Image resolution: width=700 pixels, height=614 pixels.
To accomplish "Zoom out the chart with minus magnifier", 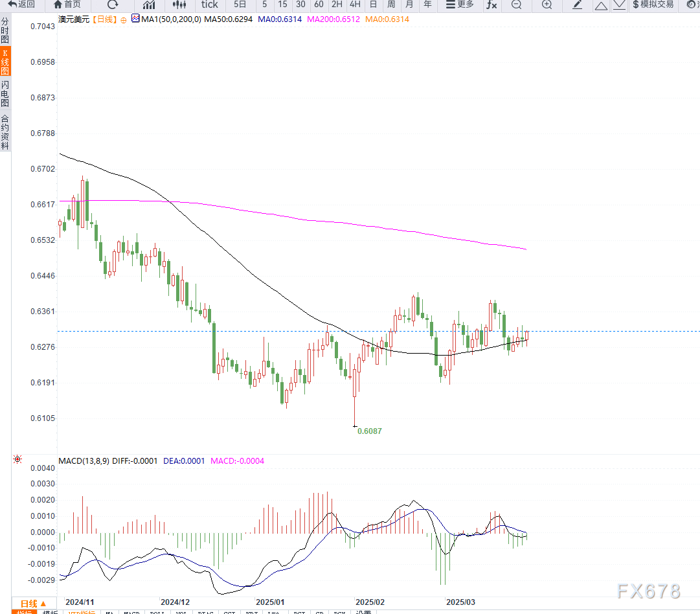I will pos(516,5).
